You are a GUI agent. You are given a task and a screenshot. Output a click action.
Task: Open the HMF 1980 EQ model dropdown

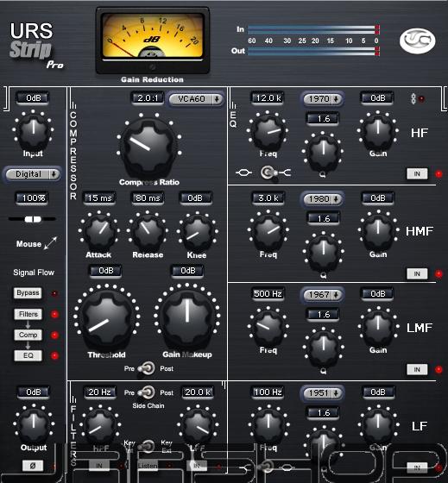pos(323,199)
